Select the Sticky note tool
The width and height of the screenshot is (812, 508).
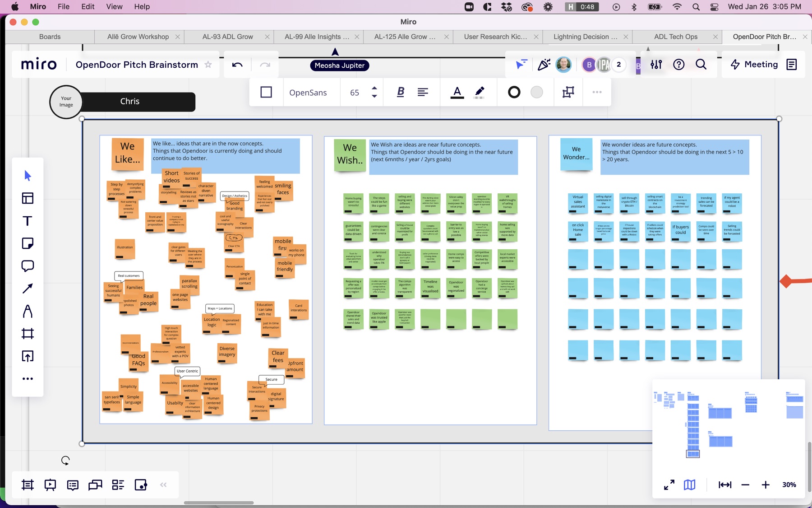tap(28, 243)
